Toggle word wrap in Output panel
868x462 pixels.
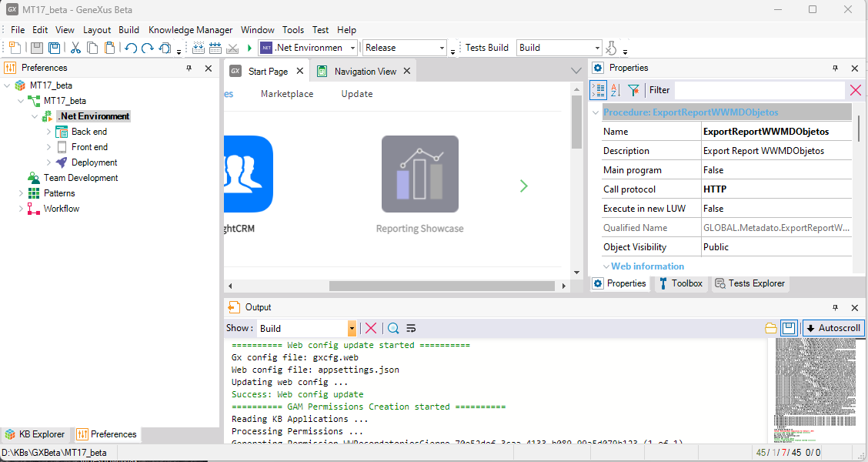click(x=411, y=328)
